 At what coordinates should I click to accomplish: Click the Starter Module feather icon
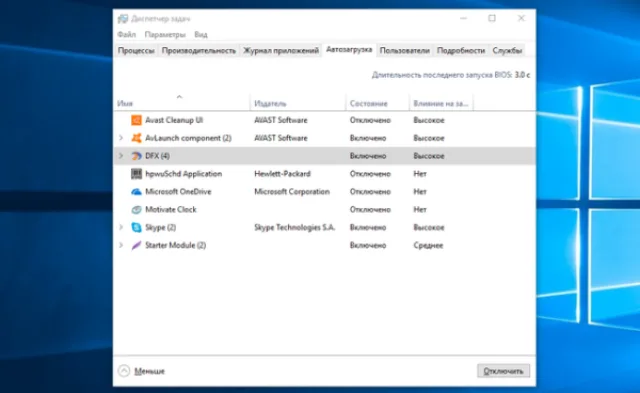136,245
